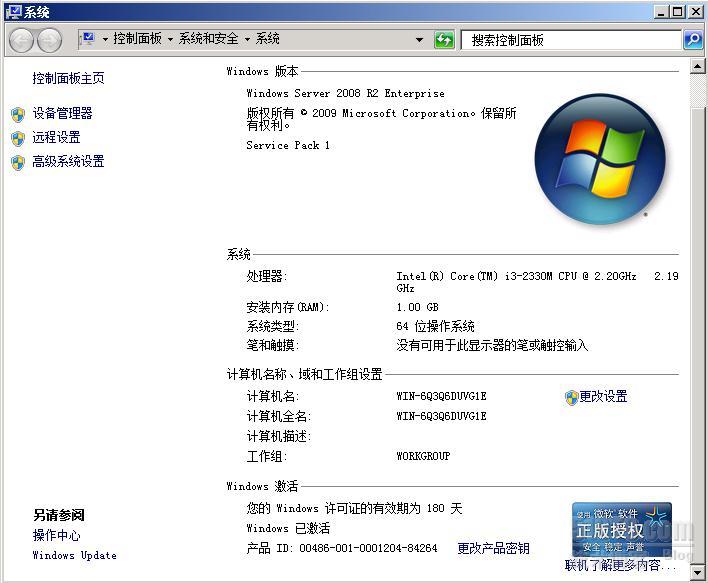Open Windows Update link
Screen dimensions: 708x583
(x=75, y=555)
